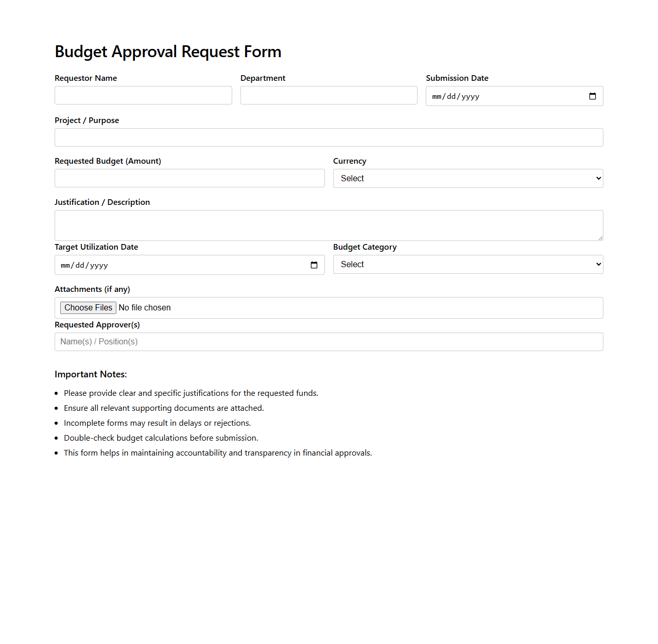Select day segment of Target Utilization Date

[80, 265]
